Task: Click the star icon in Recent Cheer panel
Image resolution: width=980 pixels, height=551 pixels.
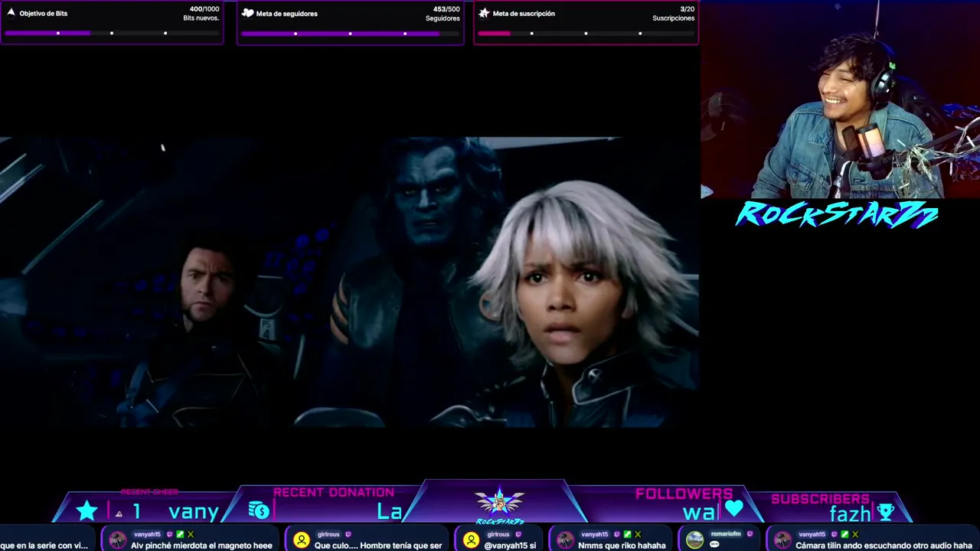Action: (87, 511)
